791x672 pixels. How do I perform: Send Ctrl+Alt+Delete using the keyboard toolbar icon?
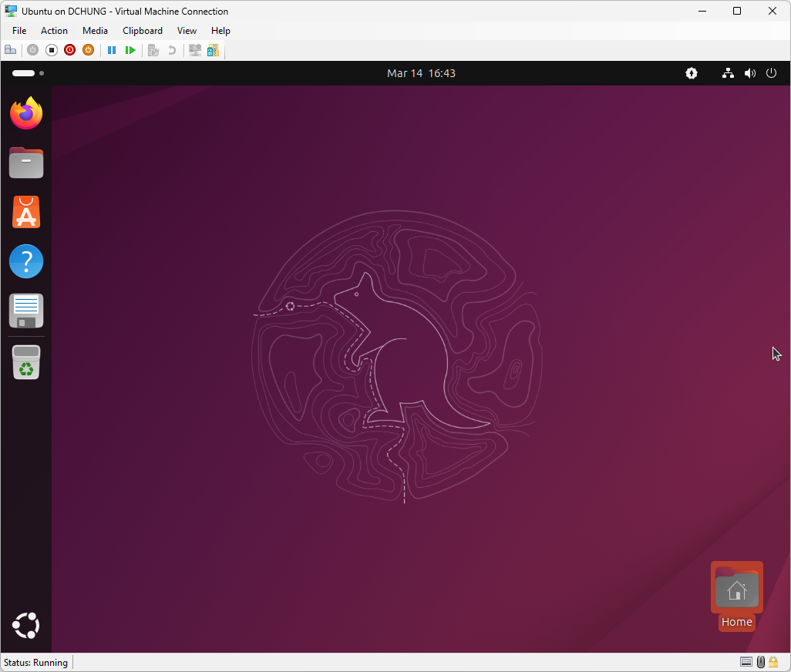pos(11,50)
